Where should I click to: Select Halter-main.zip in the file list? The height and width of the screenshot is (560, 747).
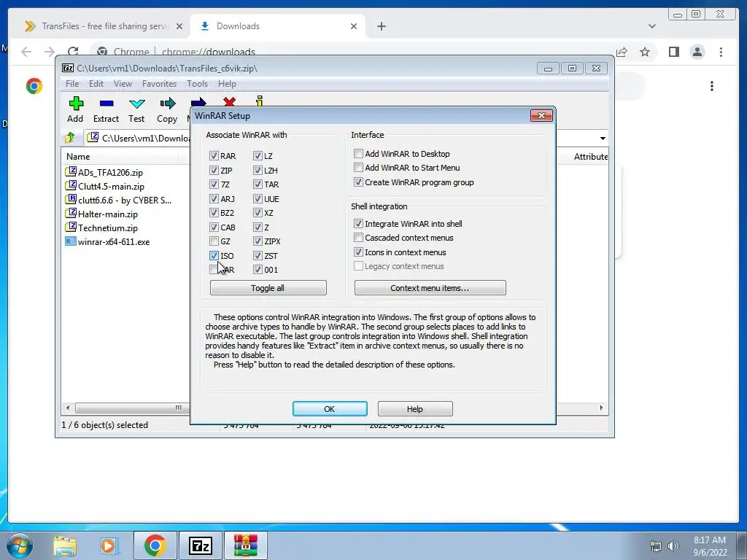(108, 214)
